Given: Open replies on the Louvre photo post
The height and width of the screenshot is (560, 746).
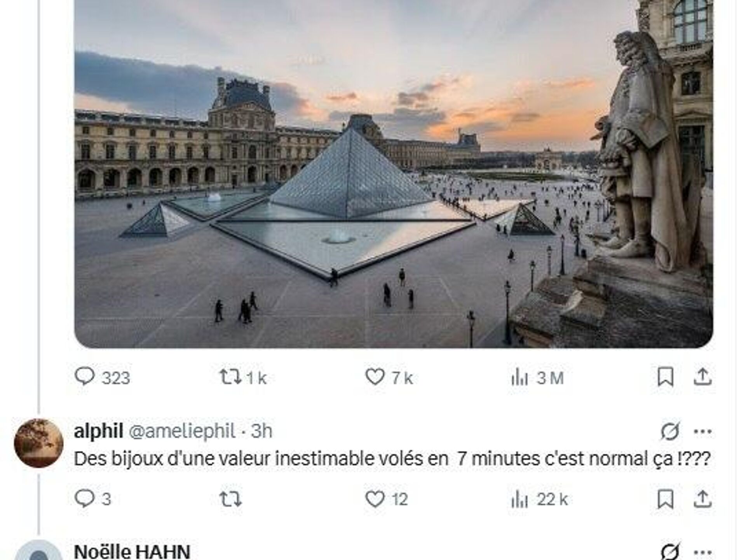Looking at the screenshot, I should tap(102, 377).
